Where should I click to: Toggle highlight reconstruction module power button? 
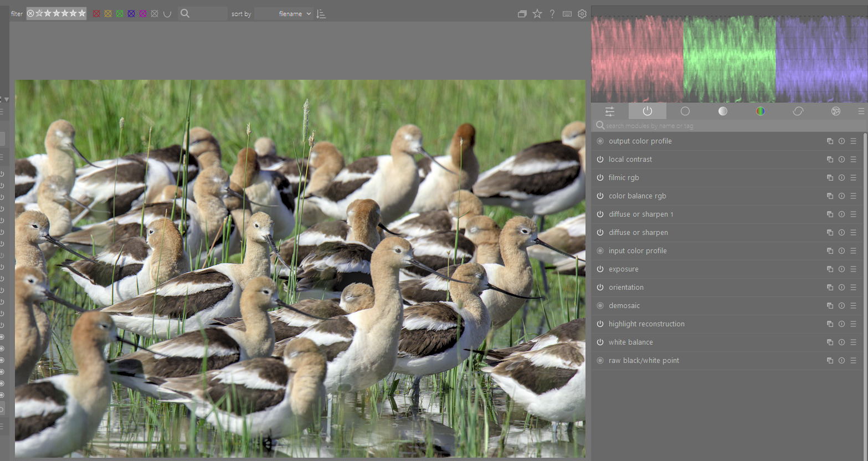(600, 324)
